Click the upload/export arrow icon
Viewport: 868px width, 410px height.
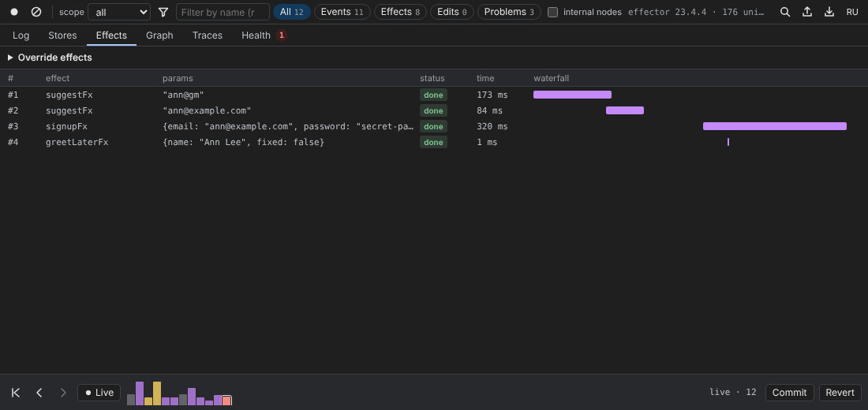coord(807,12)
